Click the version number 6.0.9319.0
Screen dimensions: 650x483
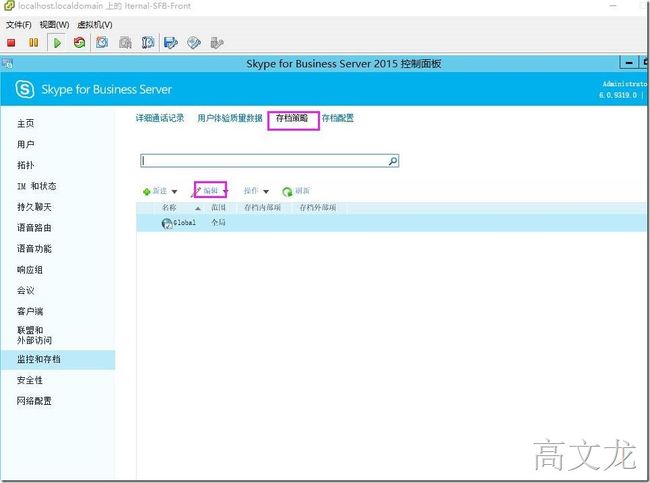(x=618, y=95)
